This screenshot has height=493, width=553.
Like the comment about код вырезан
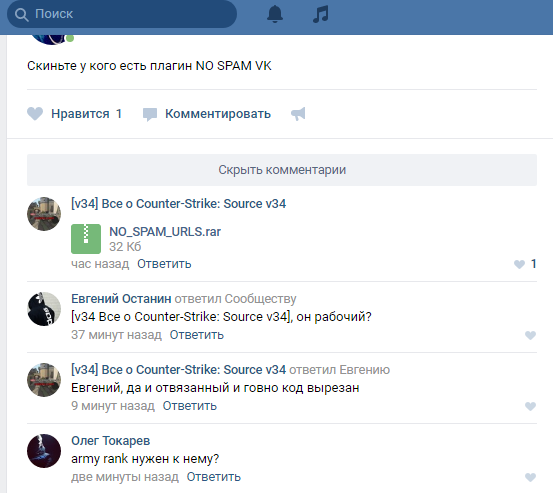coord(530,406)
